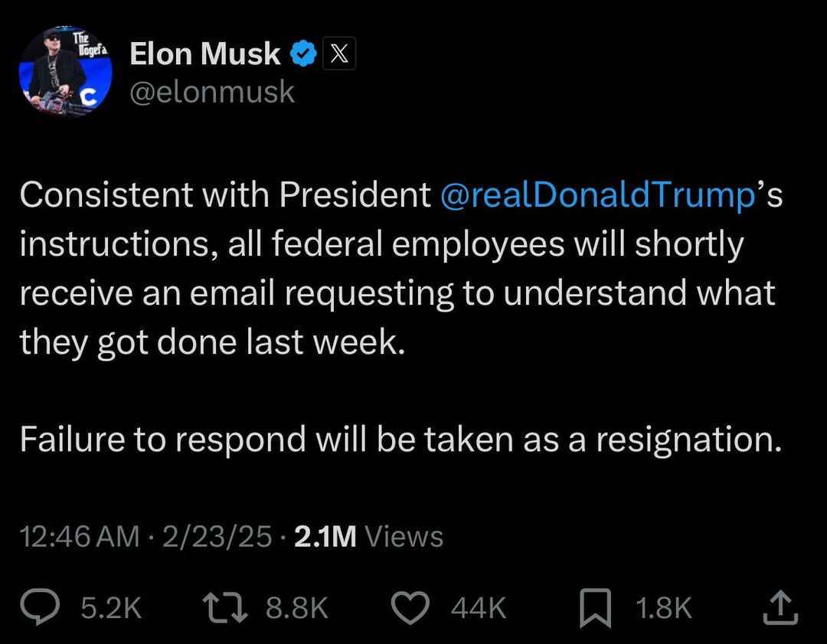Bookmark the post with the bookmark icon
Image resolution: width=827 pixels, height=644 pixels.
[595, 608]
